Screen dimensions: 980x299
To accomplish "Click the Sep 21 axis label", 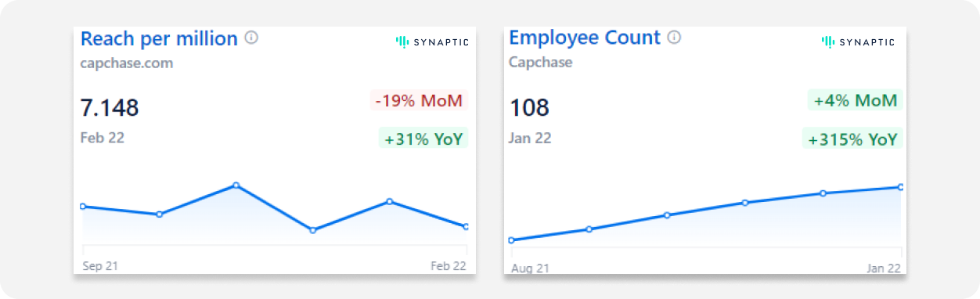I will [100, 266].
